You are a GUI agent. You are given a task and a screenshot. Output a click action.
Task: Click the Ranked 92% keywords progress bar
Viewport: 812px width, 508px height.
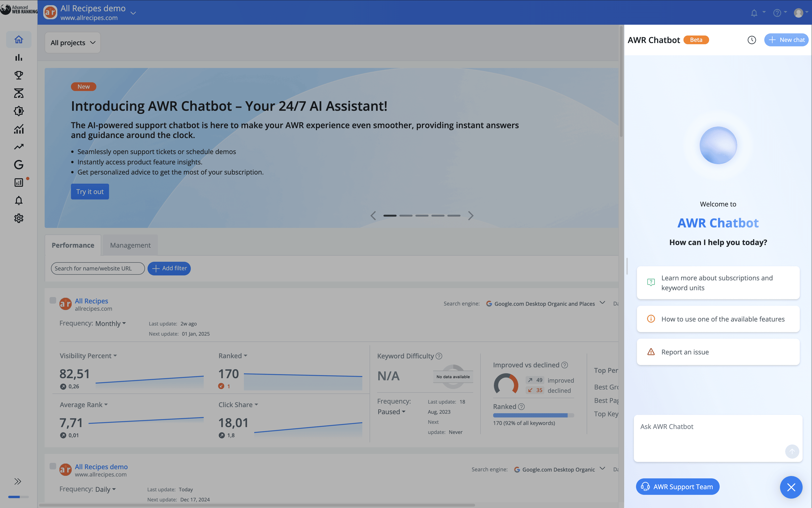[534, 415]
